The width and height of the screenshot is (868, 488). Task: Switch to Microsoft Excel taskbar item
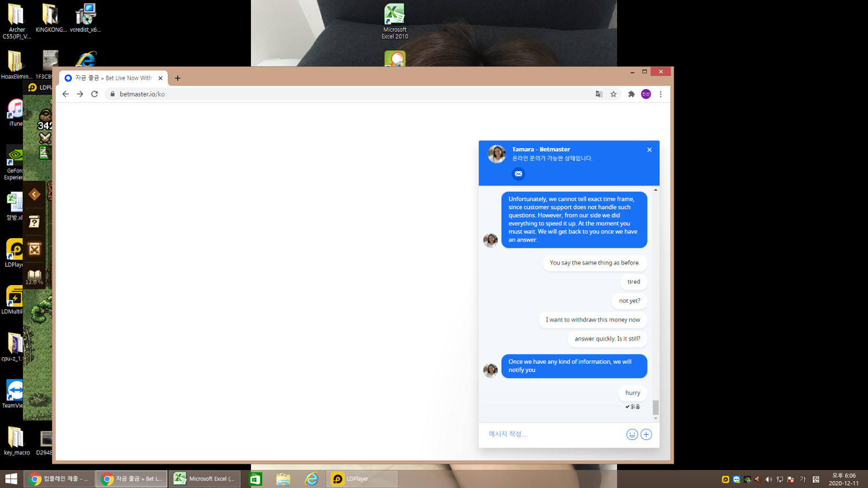[x=205, y=479]
